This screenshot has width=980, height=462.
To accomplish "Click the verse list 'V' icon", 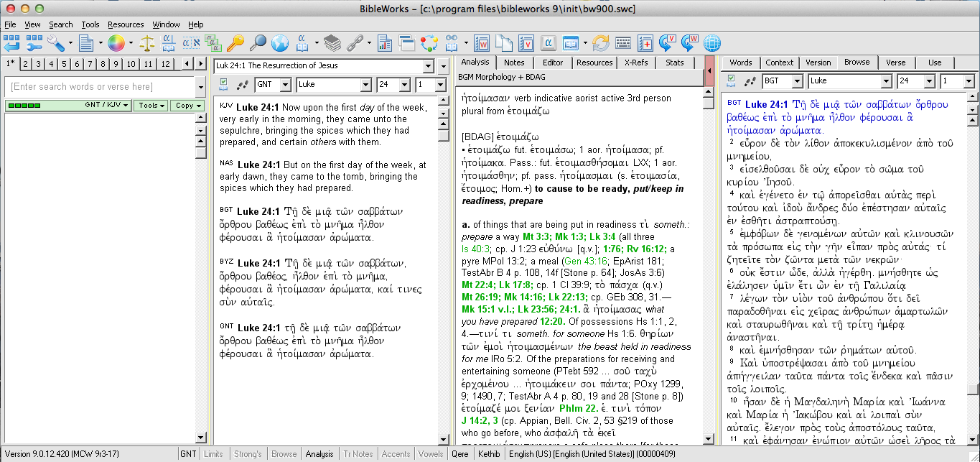I will (526, 43).
